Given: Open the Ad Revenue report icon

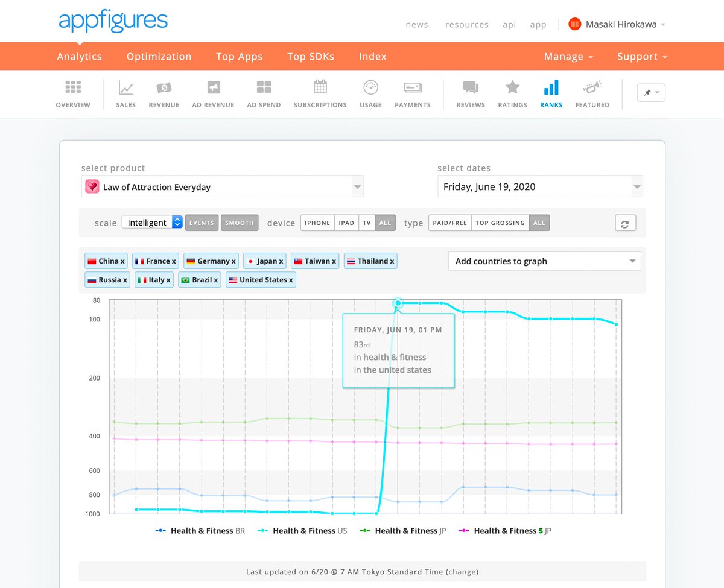Looking at the screenshot, I should (213, 87).
